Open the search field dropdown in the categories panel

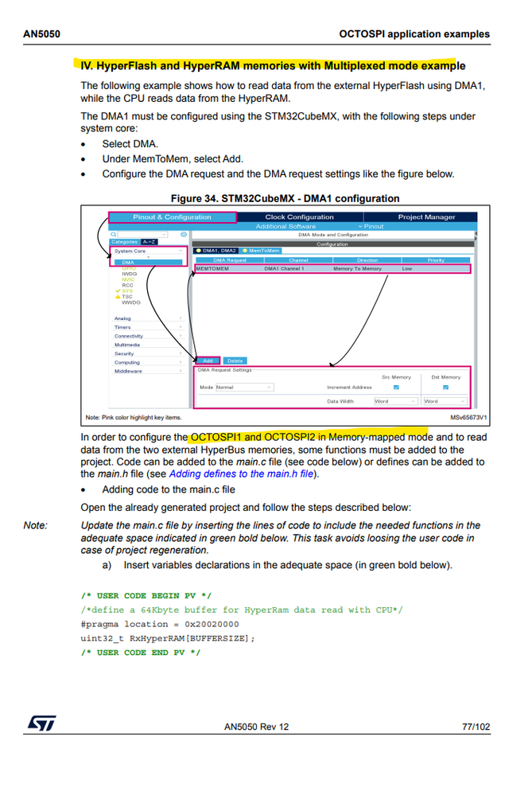[x=164, y=234]
